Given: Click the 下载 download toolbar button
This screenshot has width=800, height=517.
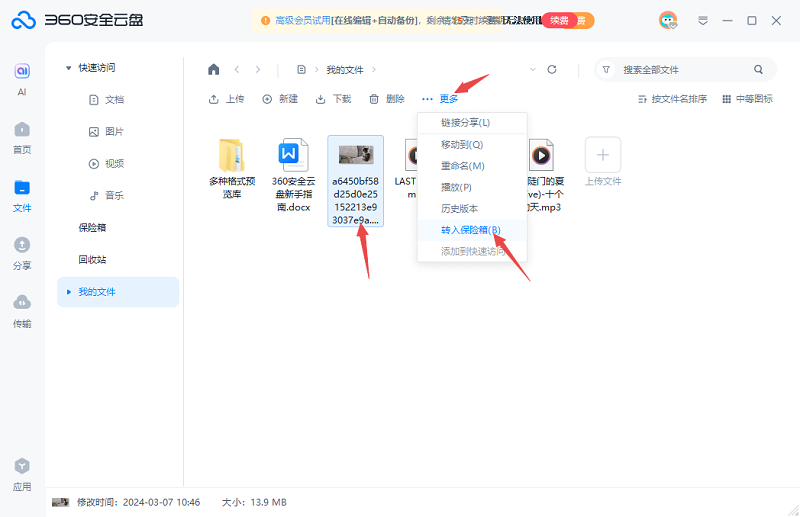Looking at the screenshot, I should 333,99.
